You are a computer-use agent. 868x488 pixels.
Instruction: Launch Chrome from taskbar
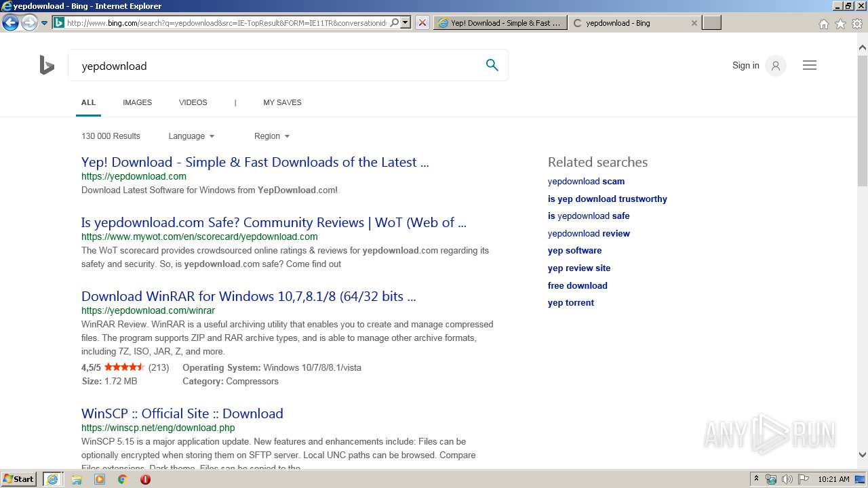123,479
